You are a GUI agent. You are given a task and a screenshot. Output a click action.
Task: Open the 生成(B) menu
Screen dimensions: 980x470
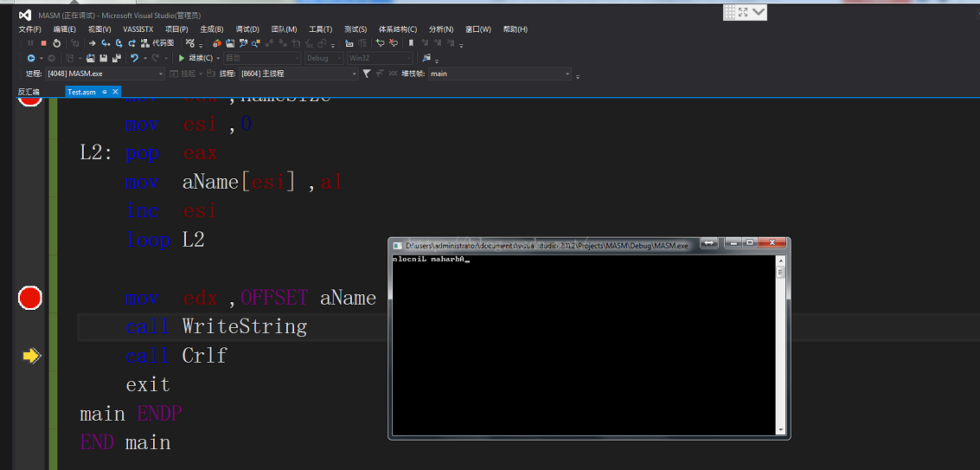pos(212,29)
